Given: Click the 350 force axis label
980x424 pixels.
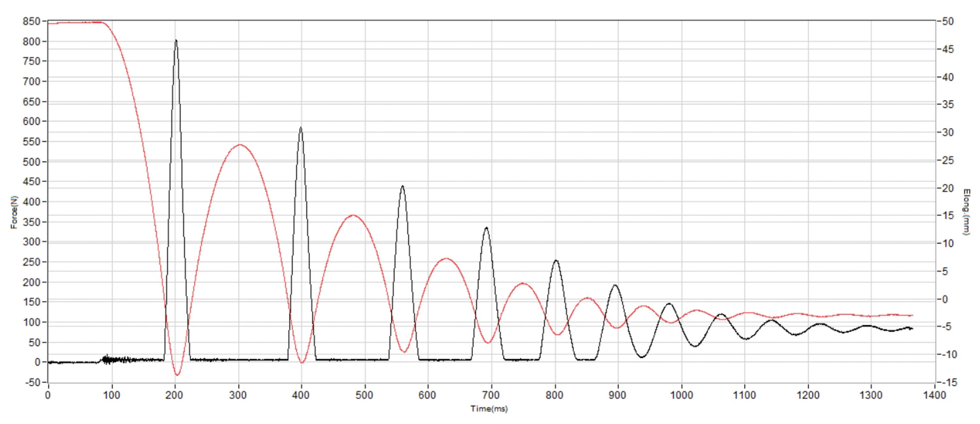Looking at the screenshot, I should pos(32,222).
